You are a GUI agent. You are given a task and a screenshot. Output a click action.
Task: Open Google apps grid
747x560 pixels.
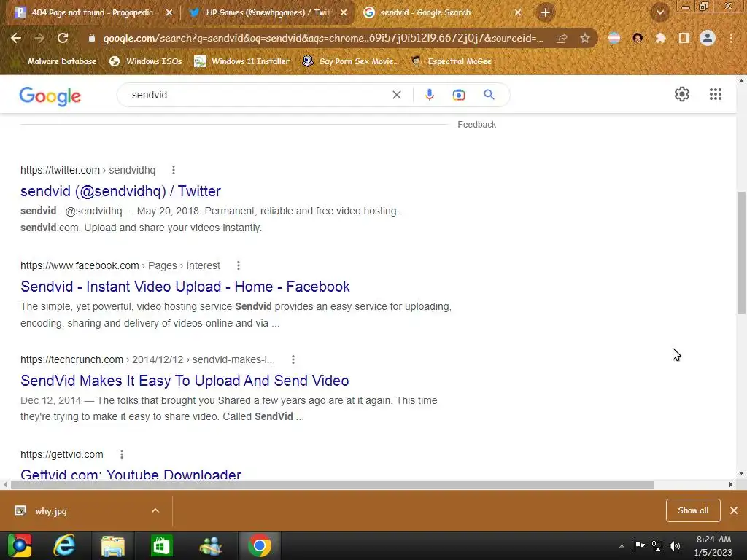click(715, 94)
